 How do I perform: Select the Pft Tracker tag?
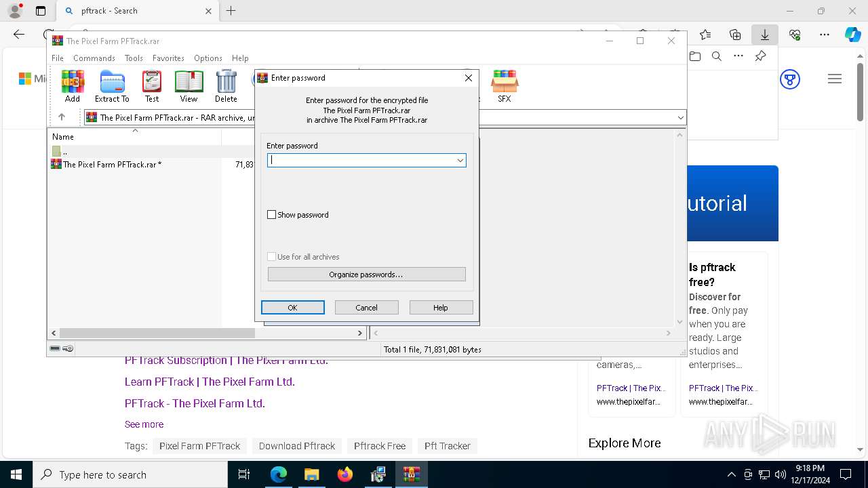448,446
